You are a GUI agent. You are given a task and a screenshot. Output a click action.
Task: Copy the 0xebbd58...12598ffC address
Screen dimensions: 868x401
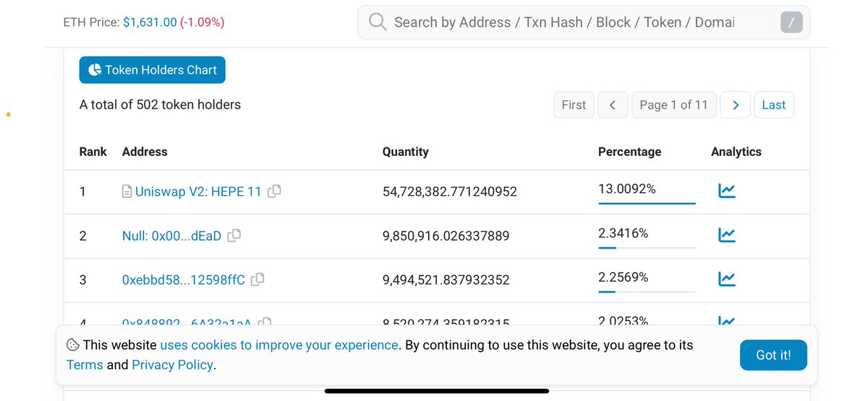pyautogui.click(x=258, y=279)
